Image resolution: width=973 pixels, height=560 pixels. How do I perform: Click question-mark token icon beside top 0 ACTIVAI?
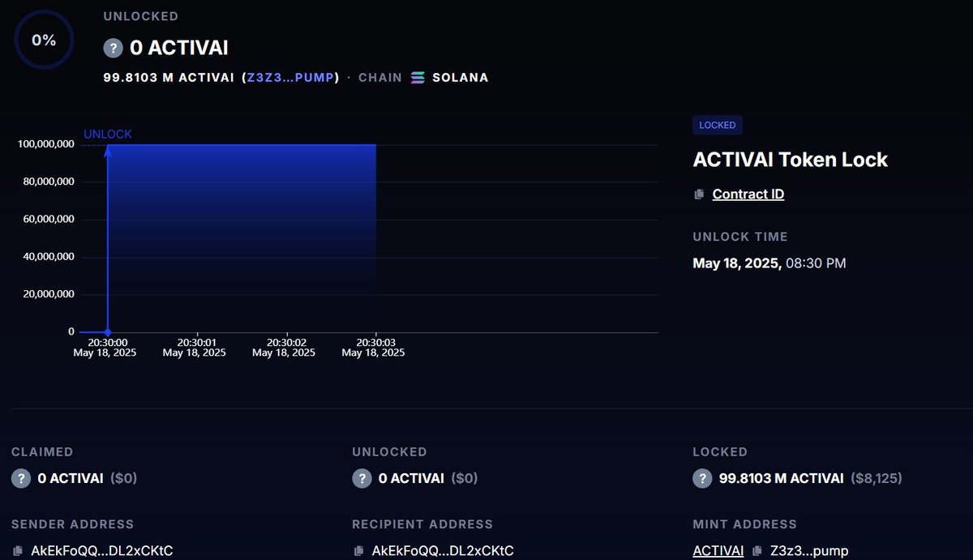113,48
